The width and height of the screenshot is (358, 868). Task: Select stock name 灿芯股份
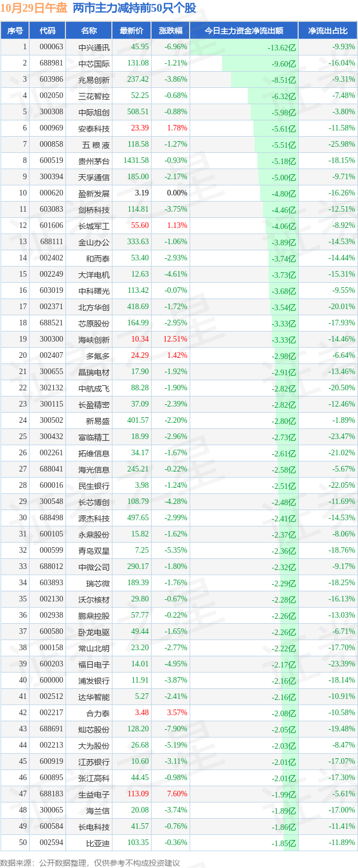94,729
